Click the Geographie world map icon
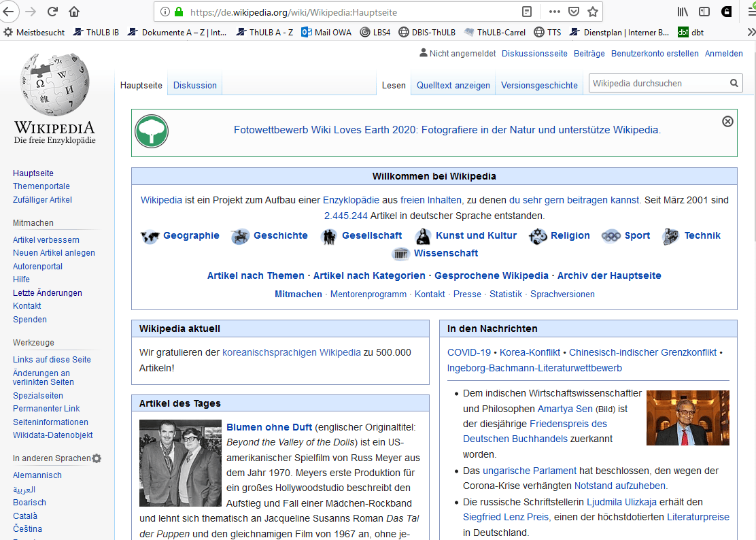The image size is (756, 540). [x=150, y=236]
